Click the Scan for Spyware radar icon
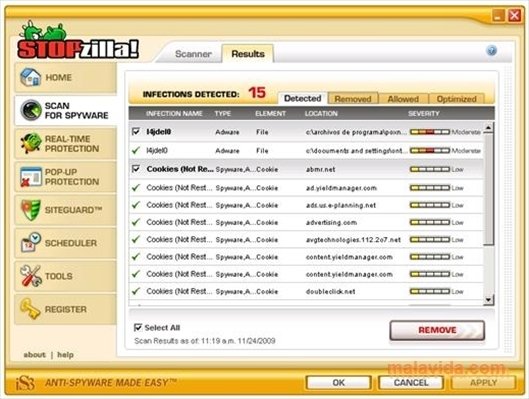Image resolution: width=529 pixels, height=399 pixels. [31, 110]
